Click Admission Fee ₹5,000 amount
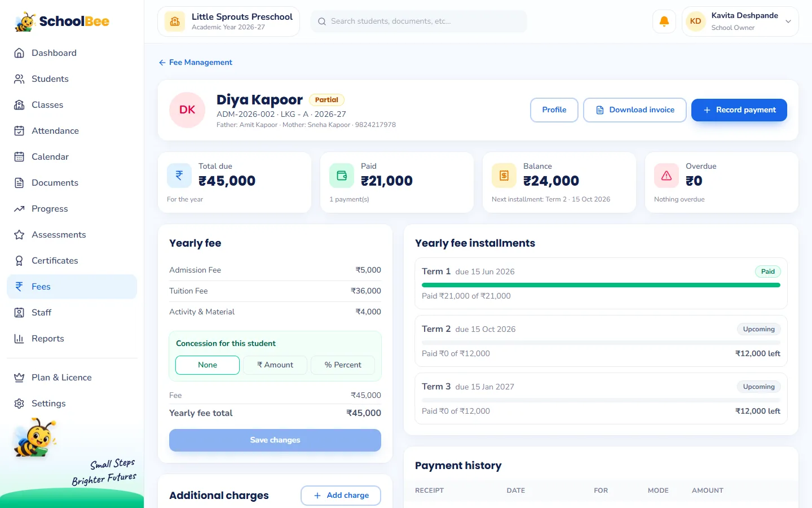This screenshot has height=508, width=812. pos(368,270)
